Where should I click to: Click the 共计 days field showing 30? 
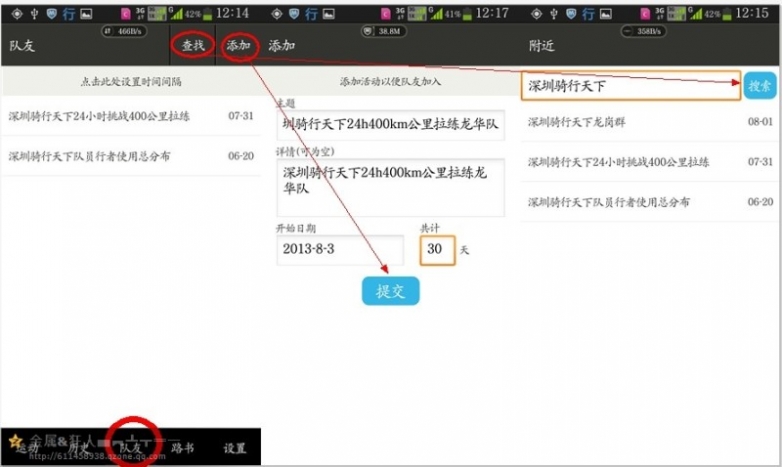437,250
